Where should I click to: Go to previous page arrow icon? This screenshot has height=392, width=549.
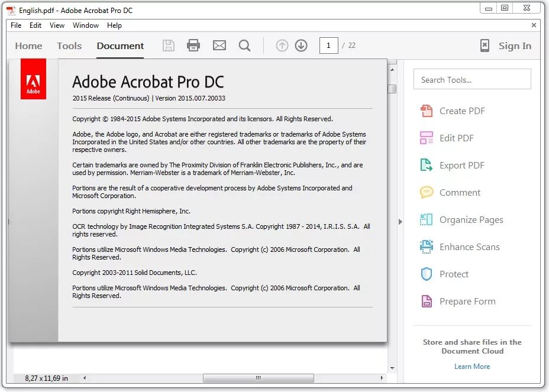(x=282, y=46)
